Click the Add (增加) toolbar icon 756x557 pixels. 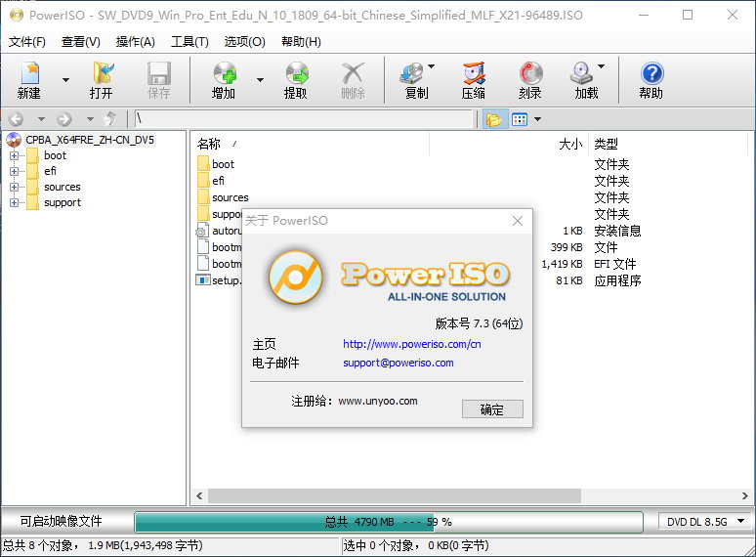[x=225, y=73]
